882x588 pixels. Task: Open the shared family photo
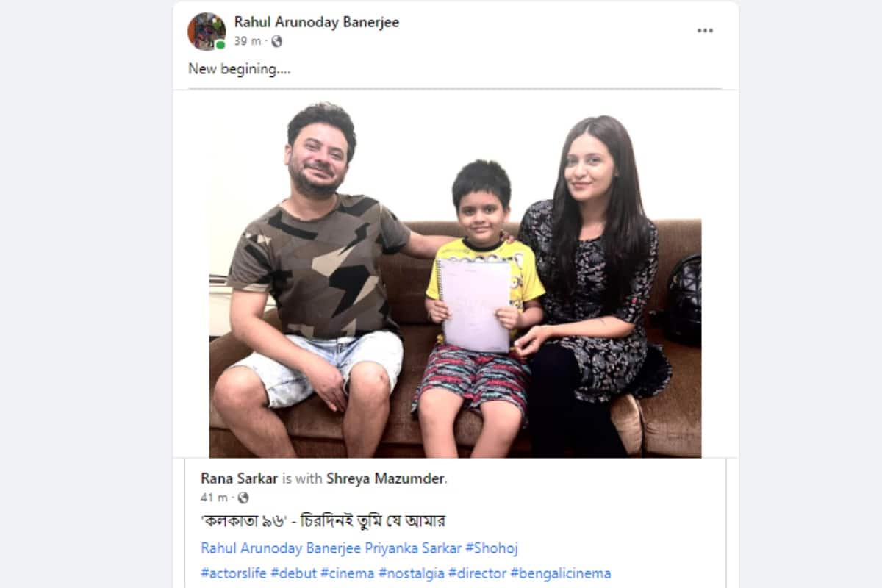[455, 278]
